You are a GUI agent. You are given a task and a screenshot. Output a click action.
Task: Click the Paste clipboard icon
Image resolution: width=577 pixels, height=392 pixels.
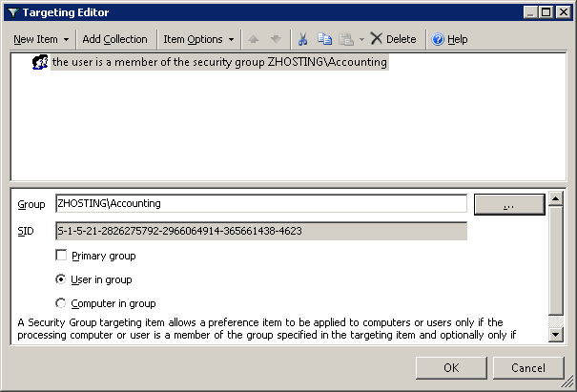pos(346,39)
